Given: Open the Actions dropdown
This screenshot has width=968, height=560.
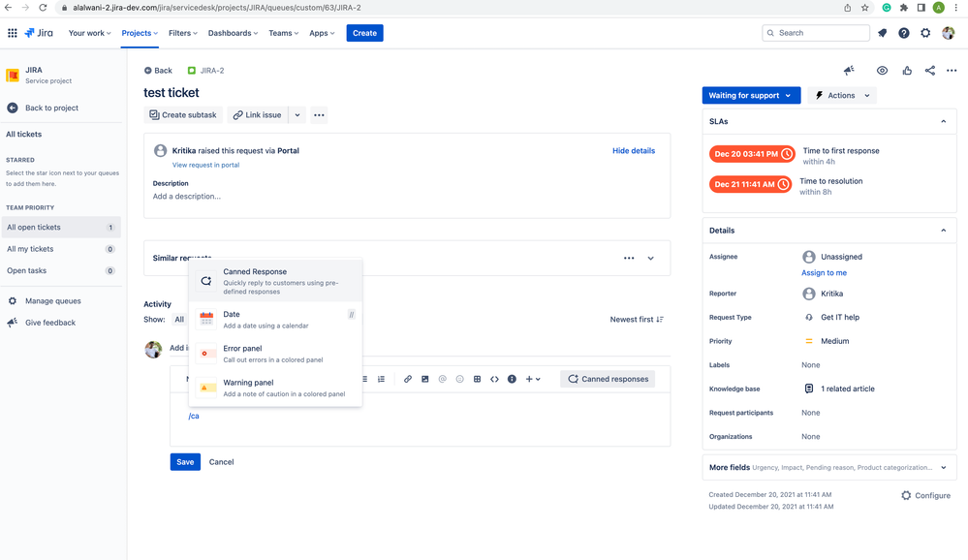Looking at the screenshot, I should (x=842, y=95).
